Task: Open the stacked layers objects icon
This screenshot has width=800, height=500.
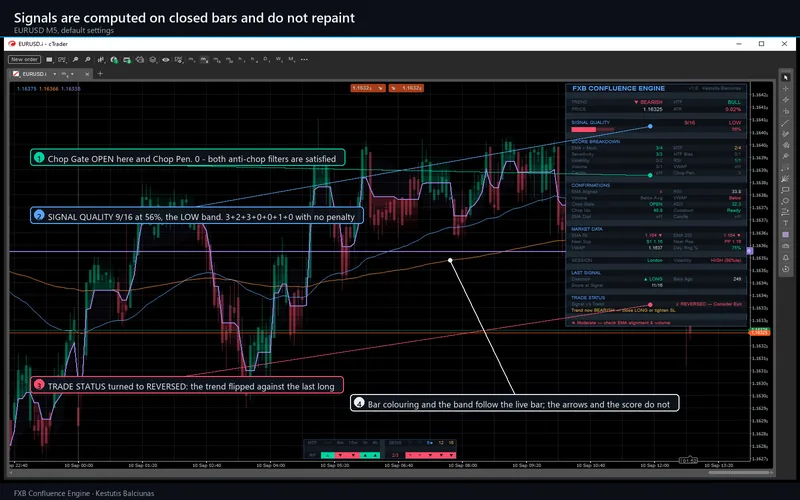Action: 153,60
